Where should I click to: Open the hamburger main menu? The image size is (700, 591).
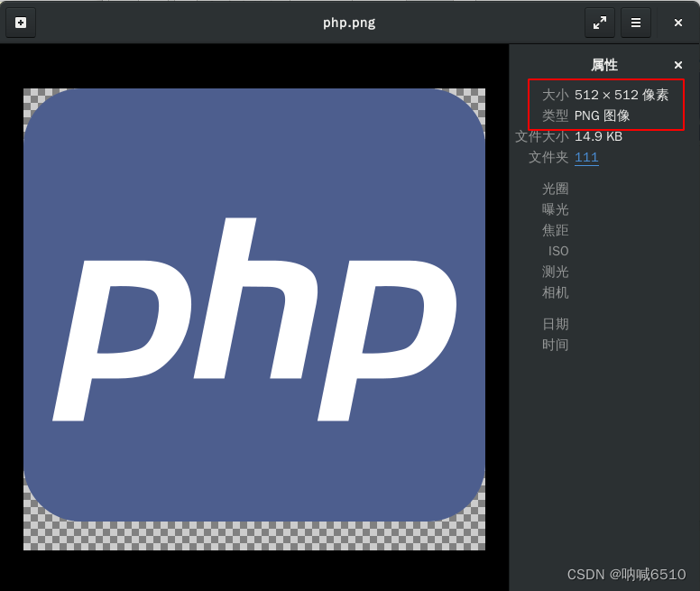[636, 23]
